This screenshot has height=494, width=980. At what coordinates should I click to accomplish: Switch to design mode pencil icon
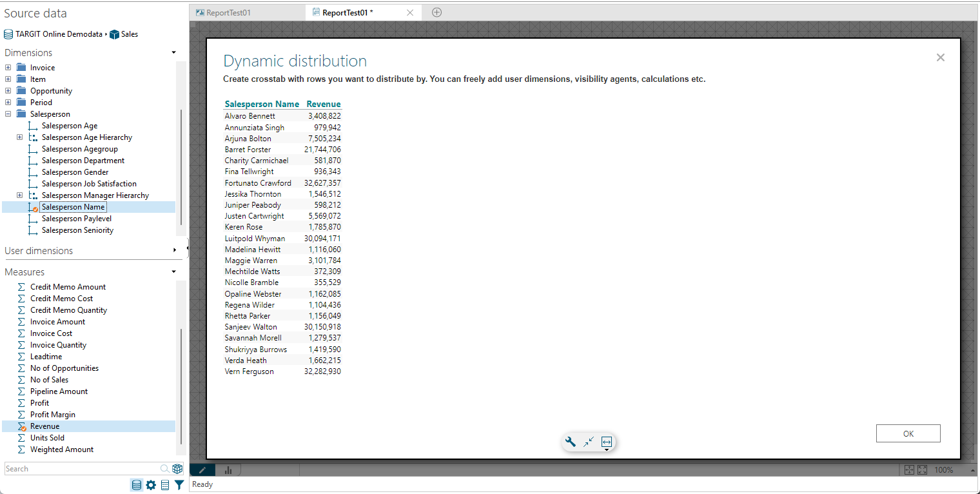pyautogui.click(x=202, y=470)
